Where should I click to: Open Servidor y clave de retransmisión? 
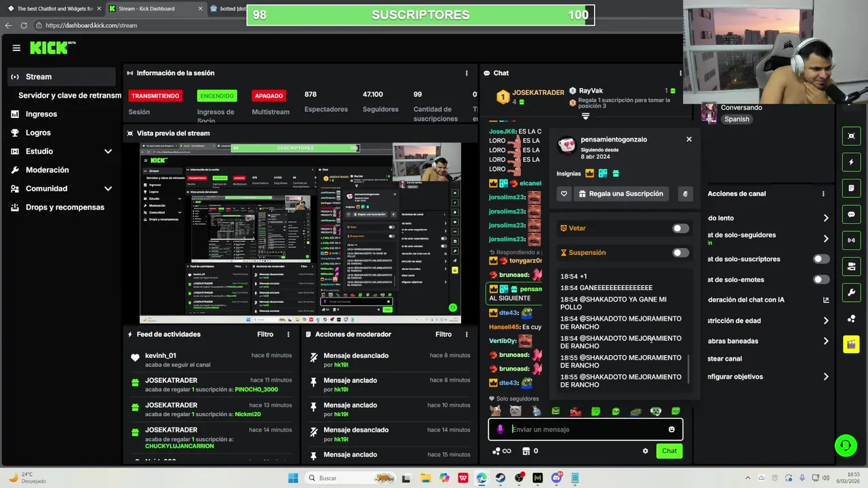[70, 96]
